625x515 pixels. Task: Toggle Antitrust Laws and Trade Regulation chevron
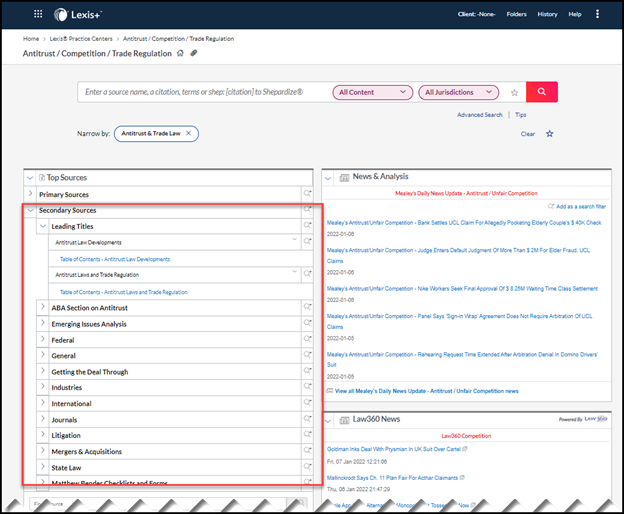click(295, 271)
